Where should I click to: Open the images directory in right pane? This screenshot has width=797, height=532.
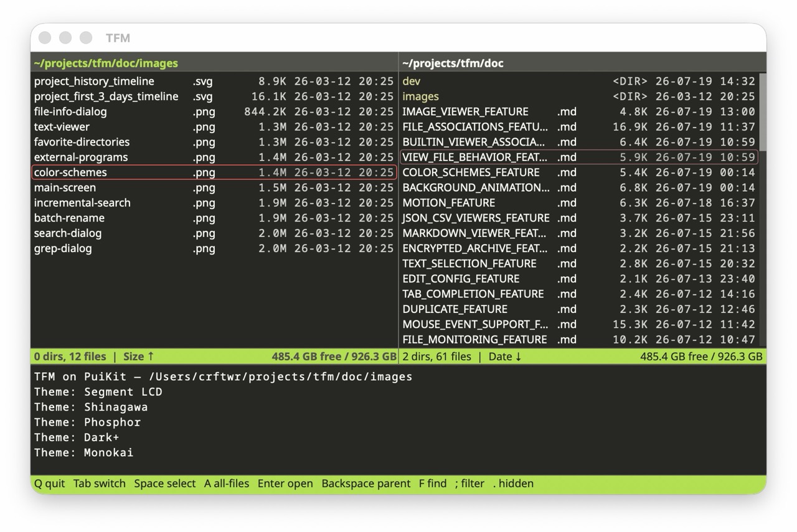coord(579,96)
